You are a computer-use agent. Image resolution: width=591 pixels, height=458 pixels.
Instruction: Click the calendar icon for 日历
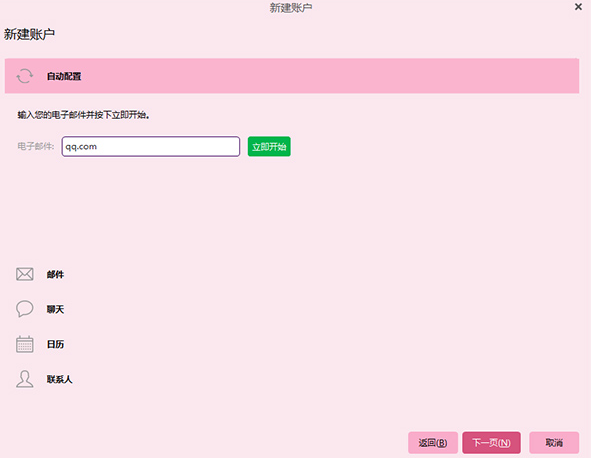[x=24, y=344]
